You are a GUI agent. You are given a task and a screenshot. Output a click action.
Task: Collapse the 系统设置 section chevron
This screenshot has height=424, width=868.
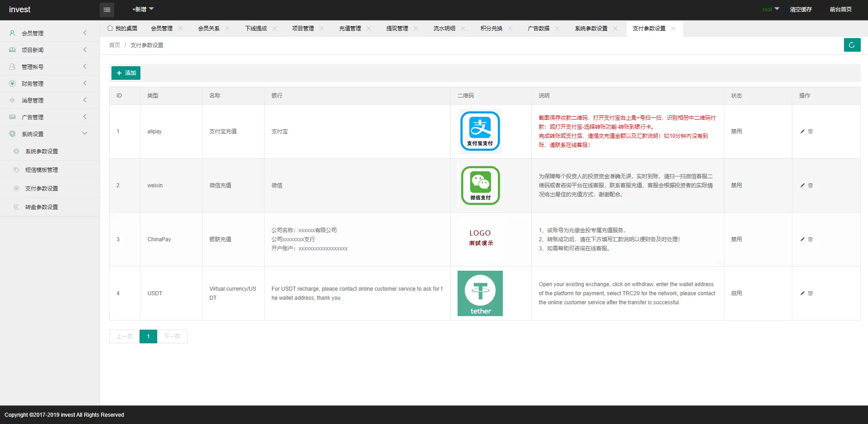[85, 133]
